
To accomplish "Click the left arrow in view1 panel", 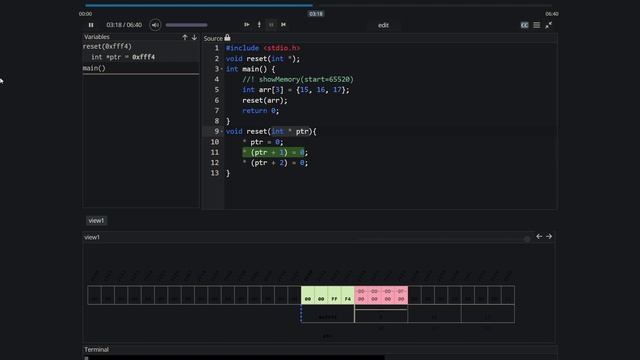I will coord(539,236).
